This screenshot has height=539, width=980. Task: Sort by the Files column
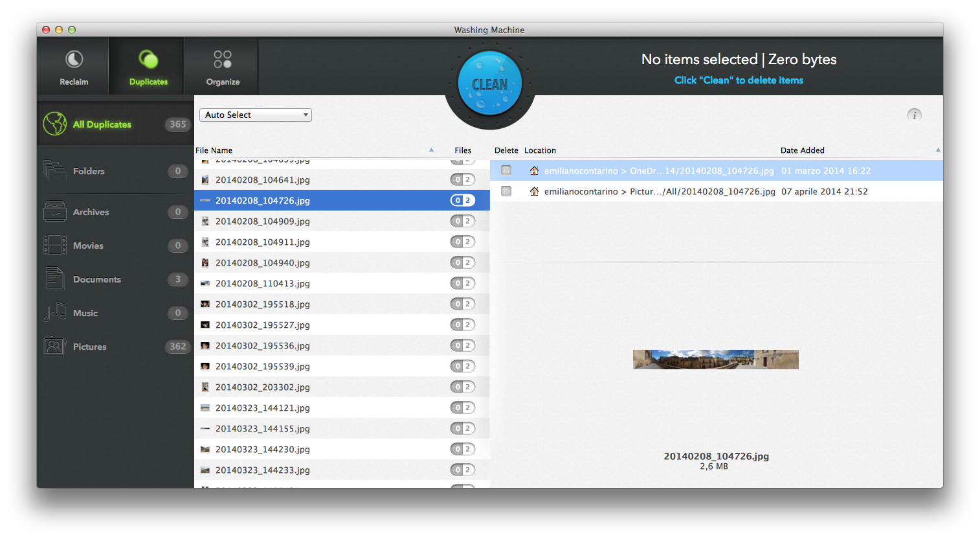[x=463, y=150]
